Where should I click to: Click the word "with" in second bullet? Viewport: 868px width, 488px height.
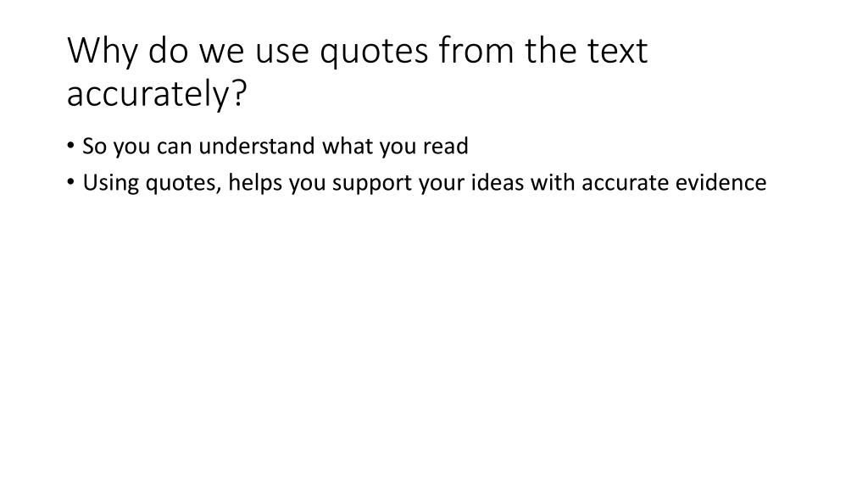(x=553, y=182)
